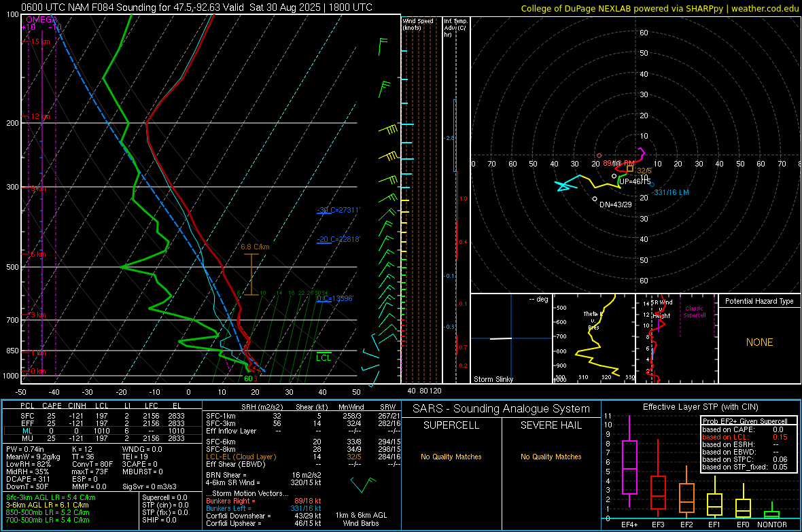Click the 'SigSvr = 0 m3/s3' value

pyautogui.click(x=150, y=486)
